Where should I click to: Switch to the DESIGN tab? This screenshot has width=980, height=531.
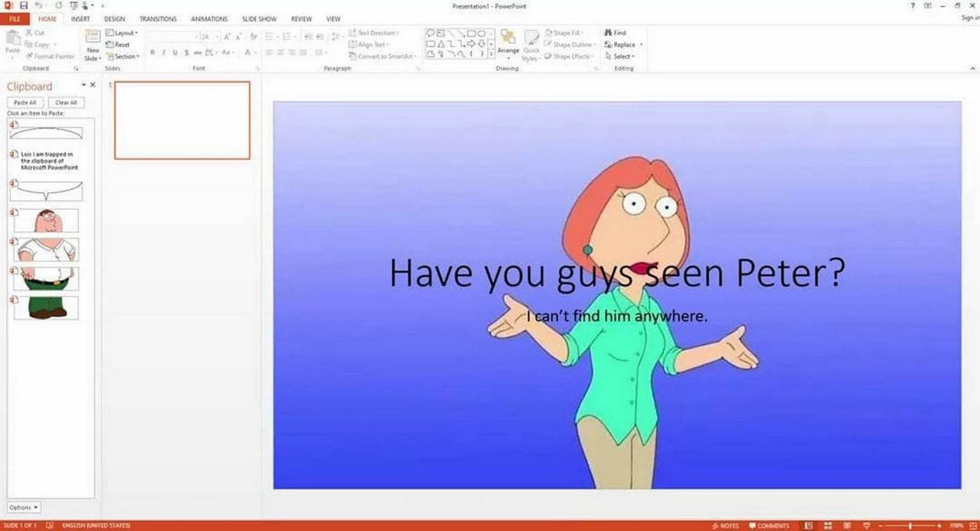[115, 18]
